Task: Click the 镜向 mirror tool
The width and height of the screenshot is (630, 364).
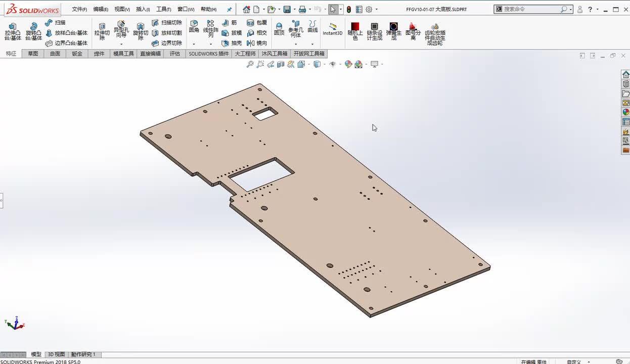Action: coord(257,43)
